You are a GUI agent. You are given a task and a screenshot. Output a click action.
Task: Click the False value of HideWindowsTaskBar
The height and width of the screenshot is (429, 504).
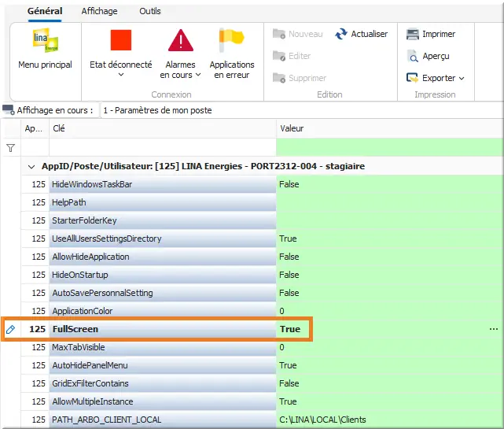[x=289, y=184]
